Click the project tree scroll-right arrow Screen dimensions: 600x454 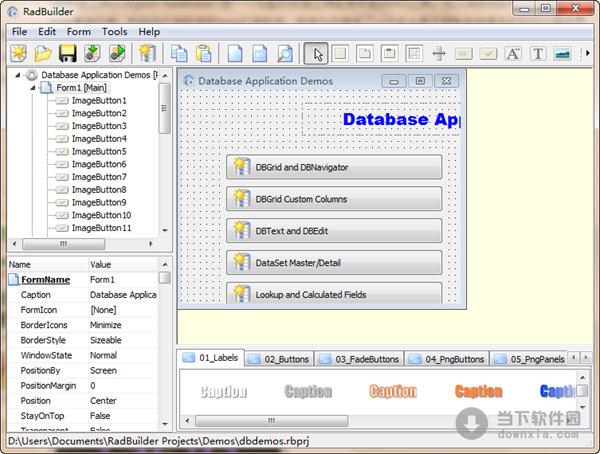click(x=151, y=244)
